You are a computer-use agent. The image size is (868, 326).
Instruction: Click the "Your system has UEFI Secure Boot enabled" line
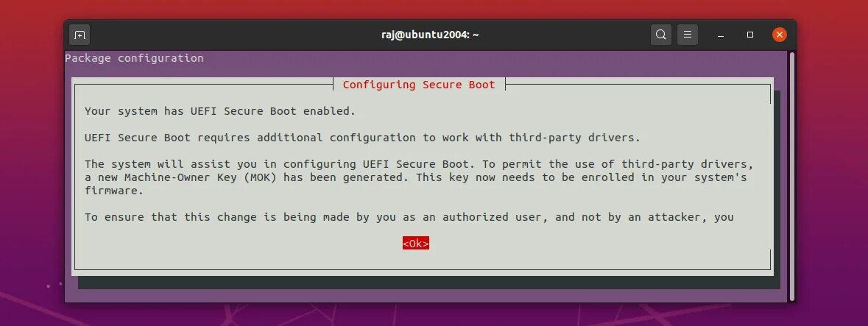click(x=220, y=111)
